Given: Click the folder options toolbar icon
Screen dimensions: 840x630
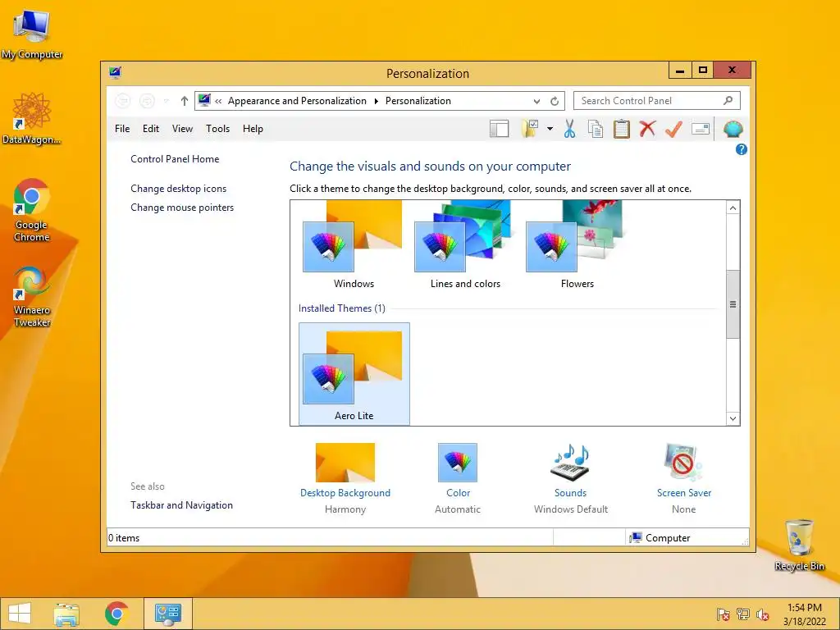Looking at the screenshot, I should coord(530,129).
